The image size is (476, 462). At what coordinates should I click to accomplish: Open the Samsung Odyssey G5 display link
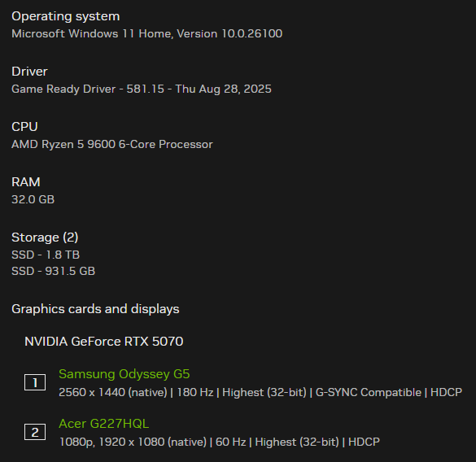[124, 374]
